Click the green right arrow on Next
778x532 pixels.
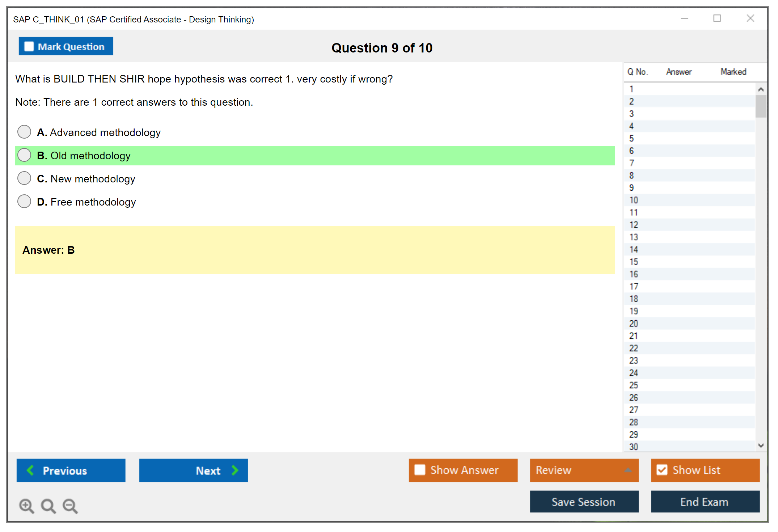[x=235, y=470]
